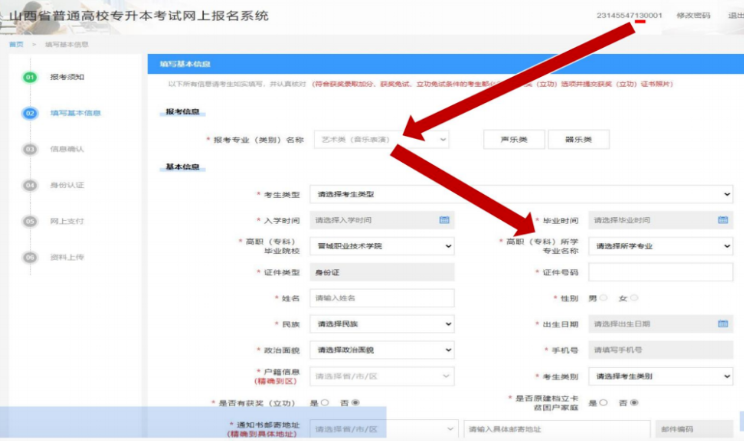Open calendar icon in 毕业时间 field
The image size is (744, 441).
[x=723, y=220]
